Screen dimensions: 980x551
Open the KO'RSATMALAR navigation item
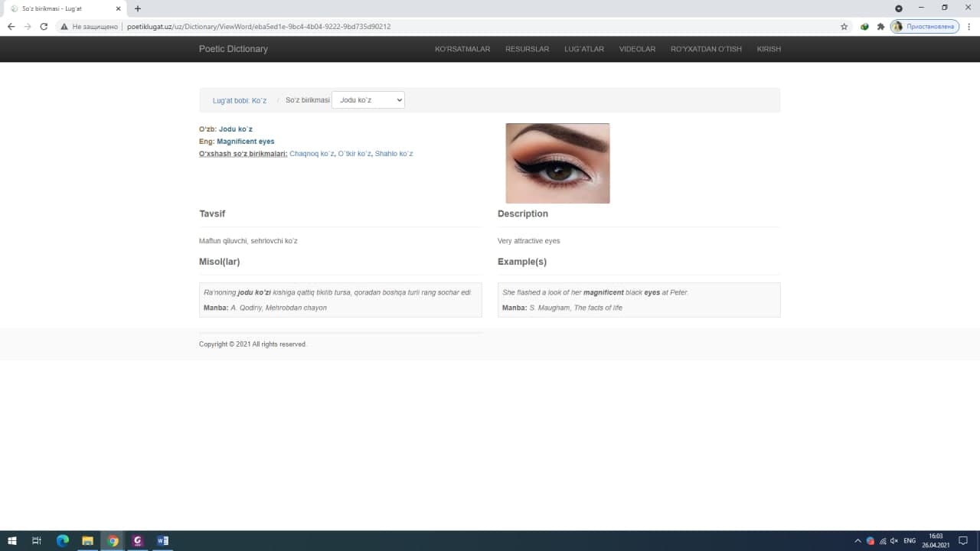pos(462,49)
